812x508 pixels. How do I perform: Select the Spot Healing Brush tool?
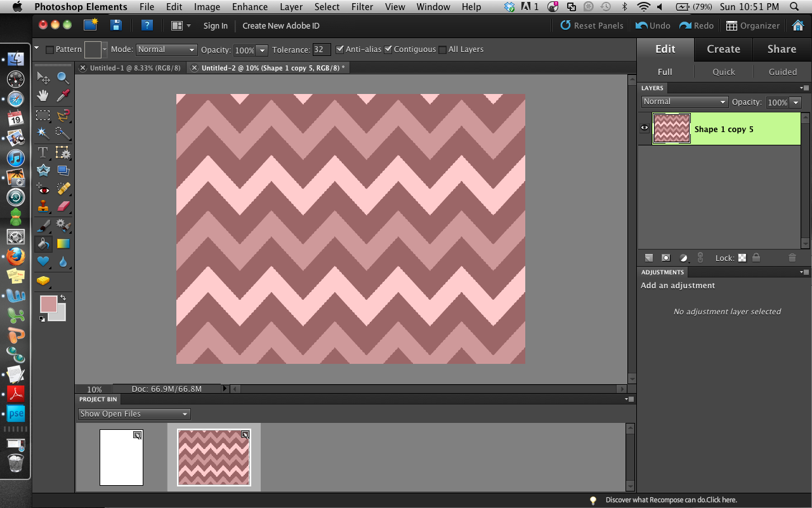63,189
